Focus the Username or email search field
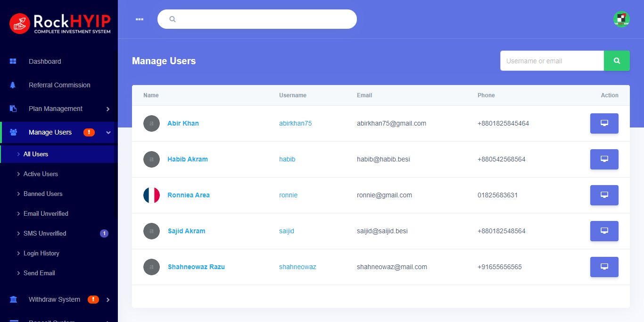Image resolution: width=644 pixels, height=322 pixels. pyautogui.click(x=552, y=61)
